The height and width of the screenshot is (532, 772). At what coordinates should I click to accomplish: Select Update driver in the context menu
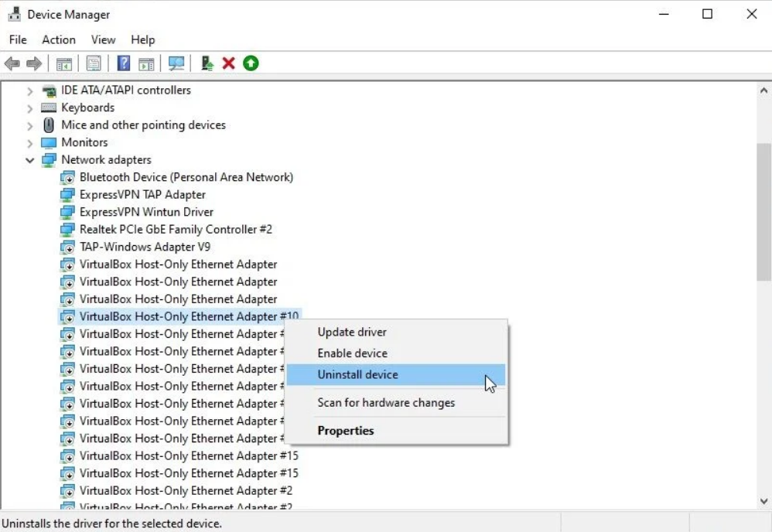[350, 332]
